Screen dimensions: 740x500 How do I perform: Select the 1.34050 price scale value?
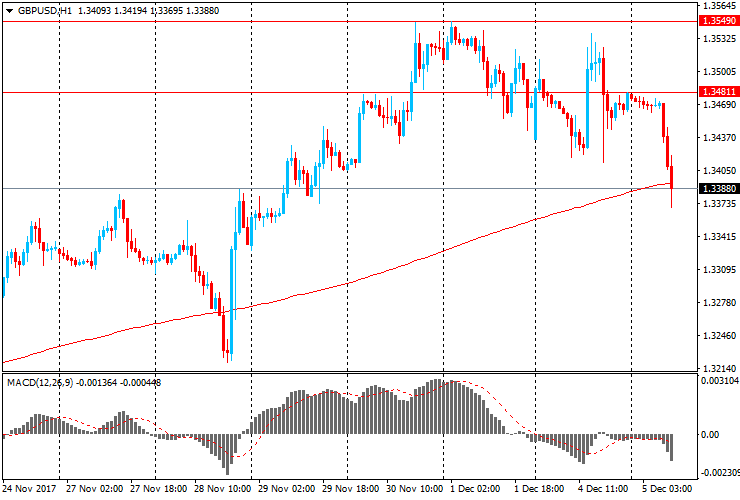[719, 171]
